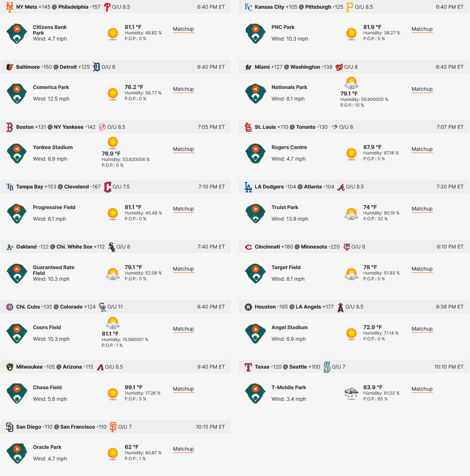470x476 pixels.
Task: Open the Matchup link for Houston at LA Angels
Action: (422, 329)
